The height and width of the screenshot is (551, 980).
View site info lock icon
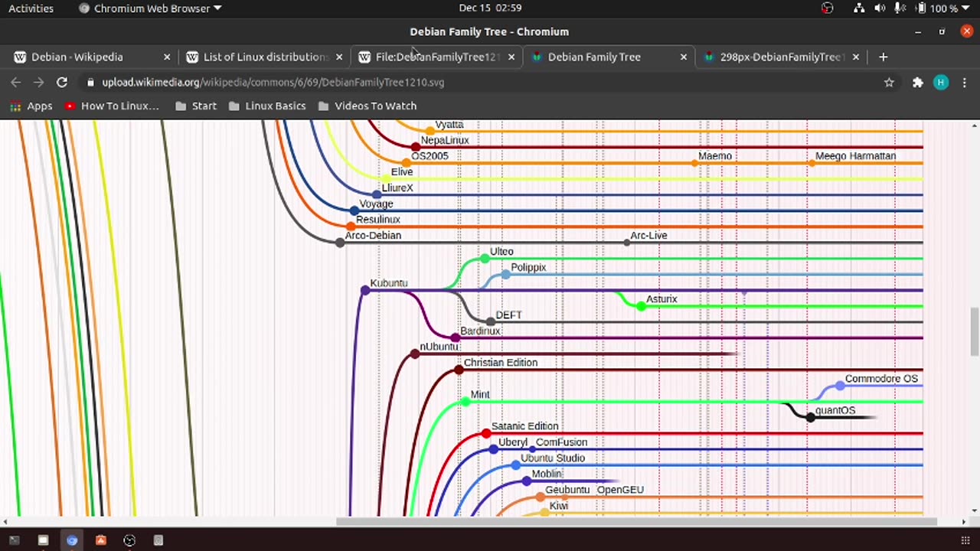[90, 82]
